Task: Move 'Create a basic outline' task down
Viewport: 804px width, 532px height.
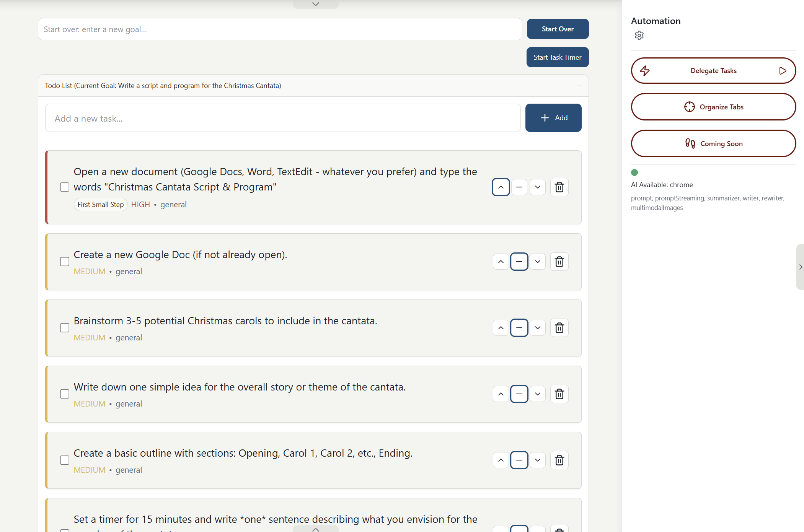Action: (x=537, y=460)
